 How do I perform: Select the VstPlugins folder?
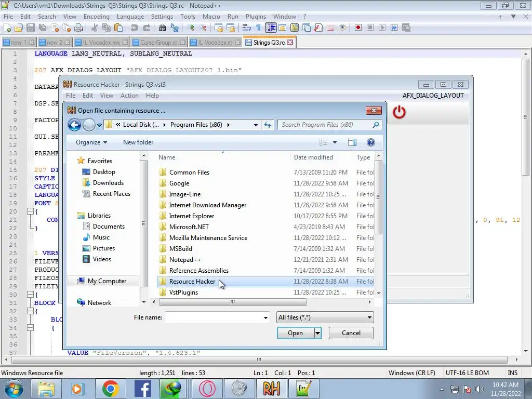tap(183, 292)
